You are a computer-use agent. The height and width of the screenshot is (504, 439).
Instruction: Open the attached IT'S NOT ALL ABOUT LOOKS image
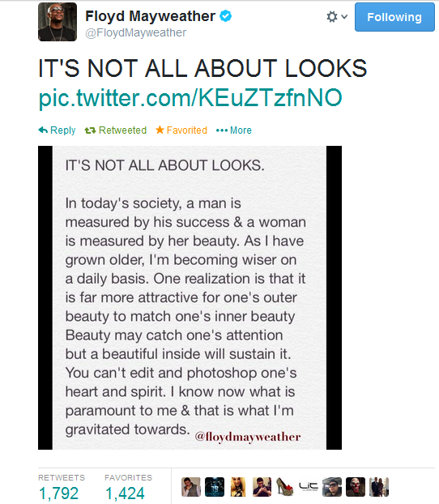pos(190,297)
